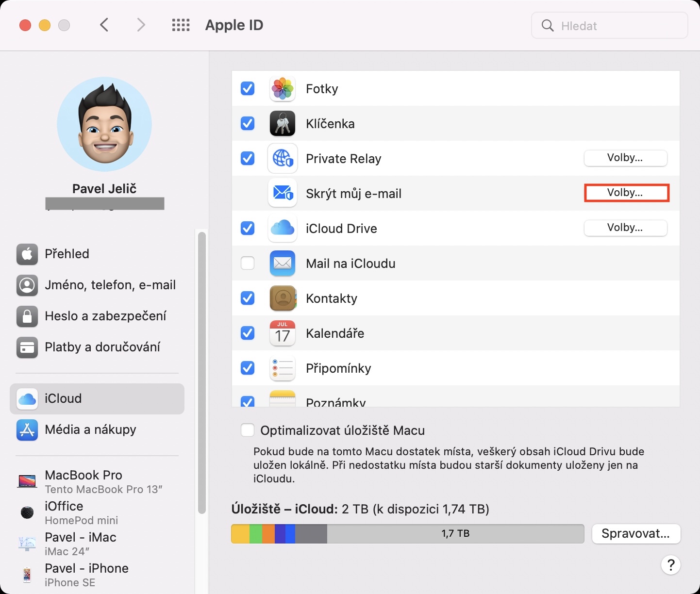The height and width of the screenshot is (594, 700).
Task: Uncheck the Klíčenka checkbox
Action: (248, 124)
